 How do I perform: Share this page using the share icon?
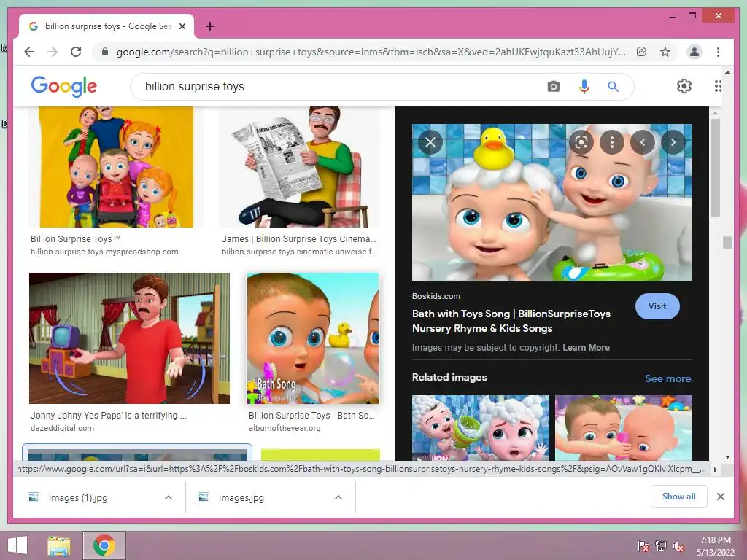[x=642, y=52]
